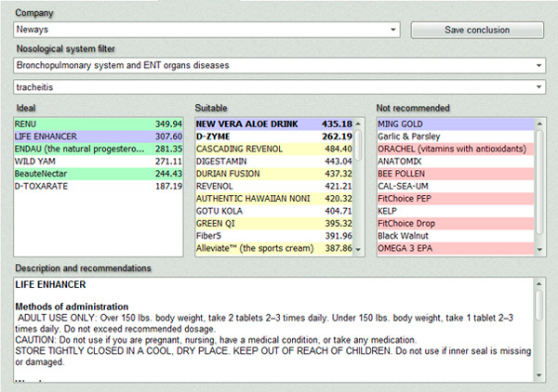The image size is (558, 392).
Task: Select DIGESTAMIN in the Suitable list
Action: point(274,162)
